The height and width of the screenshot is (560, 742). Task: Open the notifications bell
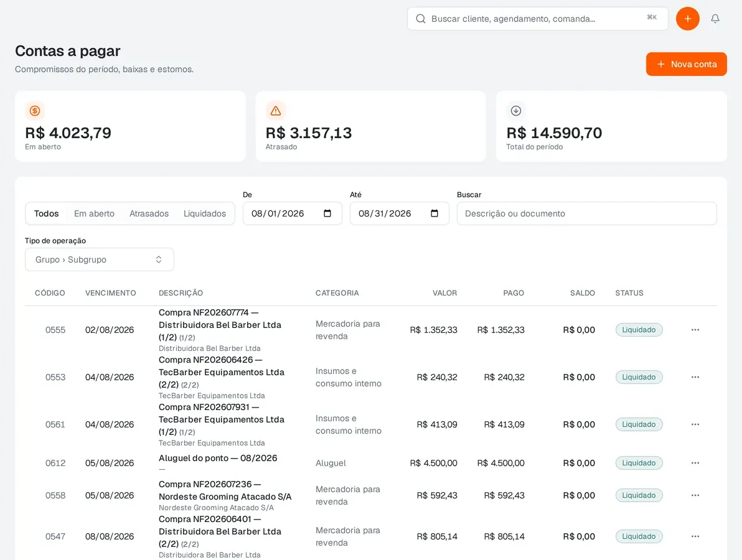pos(715,19)
